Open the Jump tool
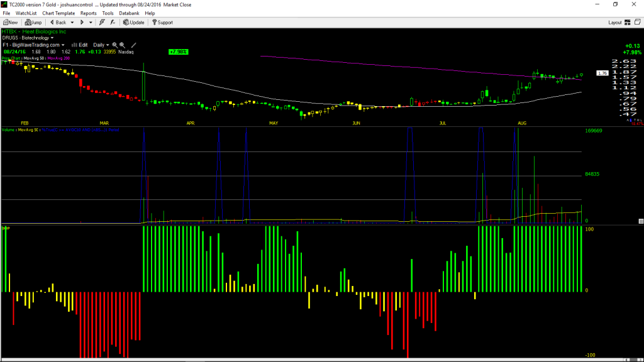Viewport: 644px width, 362px height. tap(33, 23)
